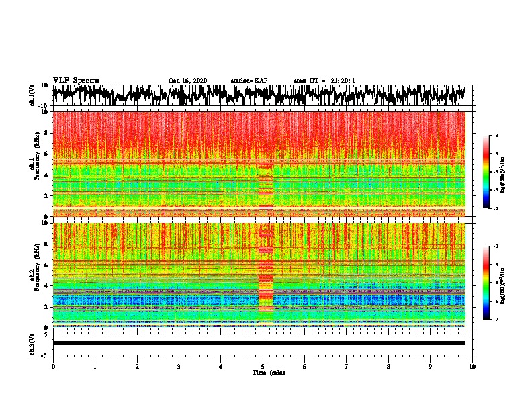The image size is (532, 411).
Task: Click the ch.1 voltage waveform trace
Action: click(x=259, y=95)
